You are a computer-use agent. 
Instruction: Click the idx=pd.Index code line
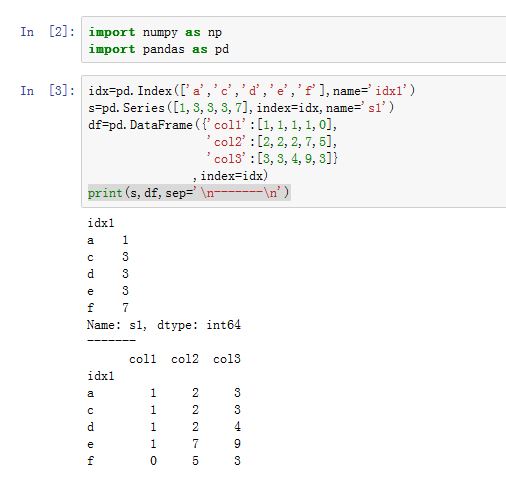click(252, 91)
